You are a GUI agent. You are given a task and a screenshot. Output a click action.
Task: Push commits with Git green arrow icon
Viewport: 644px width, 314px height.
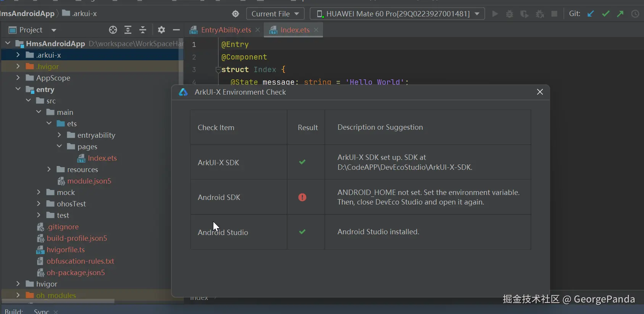pyautogui.click(x=620, y=14)
